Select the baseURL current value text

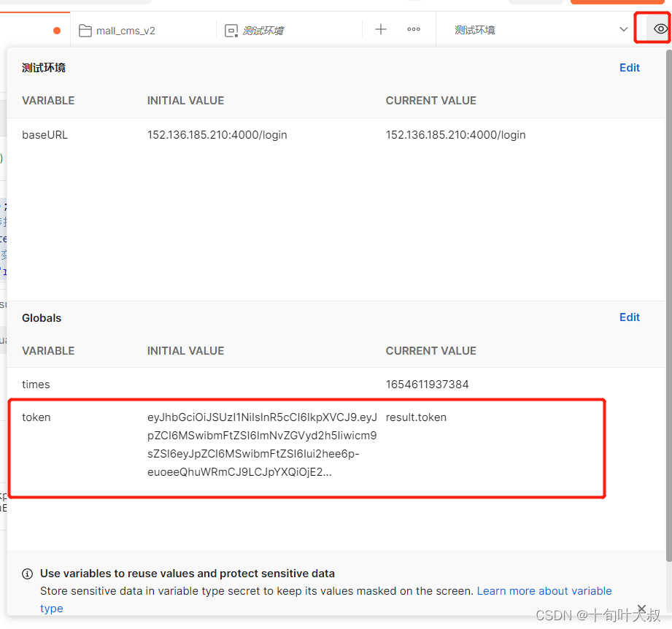pyautogui.click(x=455, y=135)
